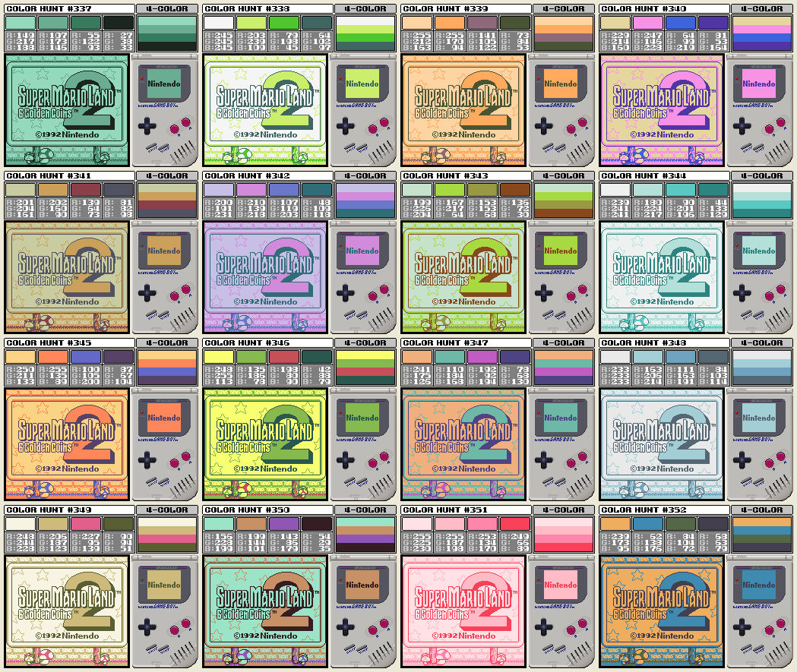The width and height of the screenshot is (797, 672).
Task: Select the orange title screen of Color Hunt #339
Action: (463, 110)
